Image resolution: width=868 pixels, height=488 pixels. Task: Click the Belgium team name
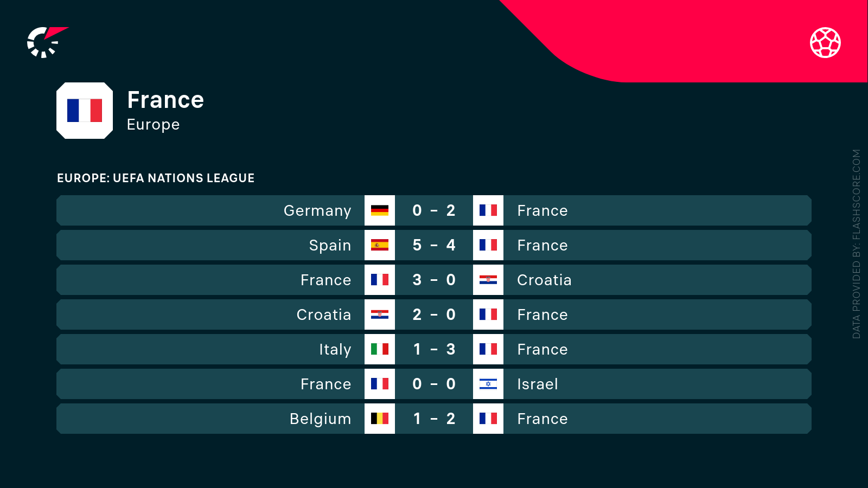(320, 419)
